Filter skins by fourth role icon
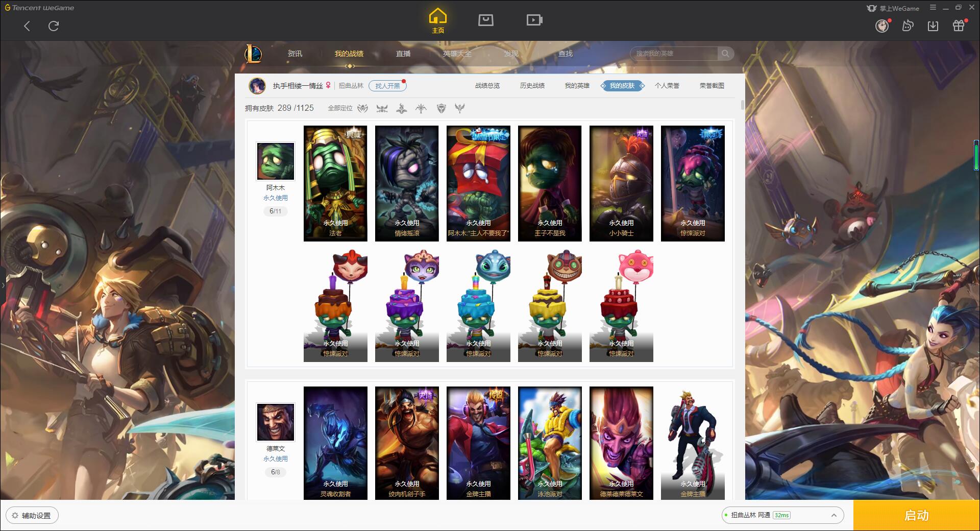 (421, 108)
